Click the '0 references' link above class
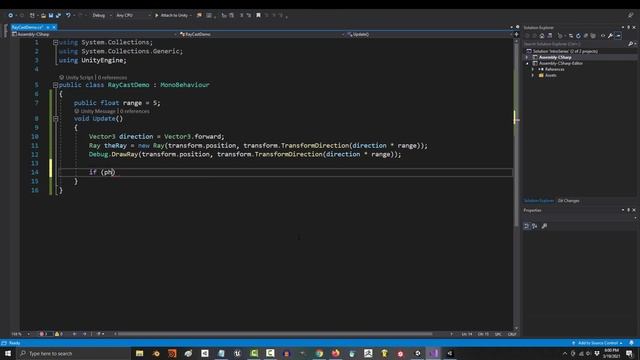This screenshot has height=360, width=640. click(x=112, y=78)
